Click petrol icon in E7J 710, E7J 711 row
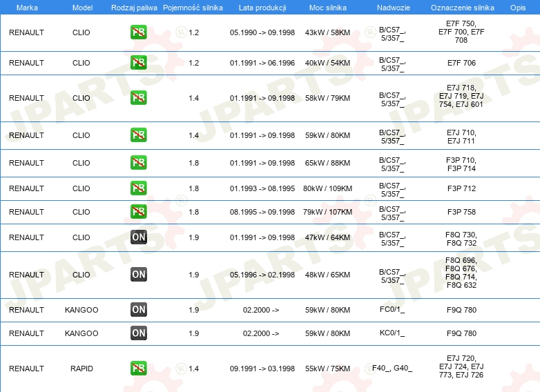This screenshot has width=540, height=392. click(138, 135)
